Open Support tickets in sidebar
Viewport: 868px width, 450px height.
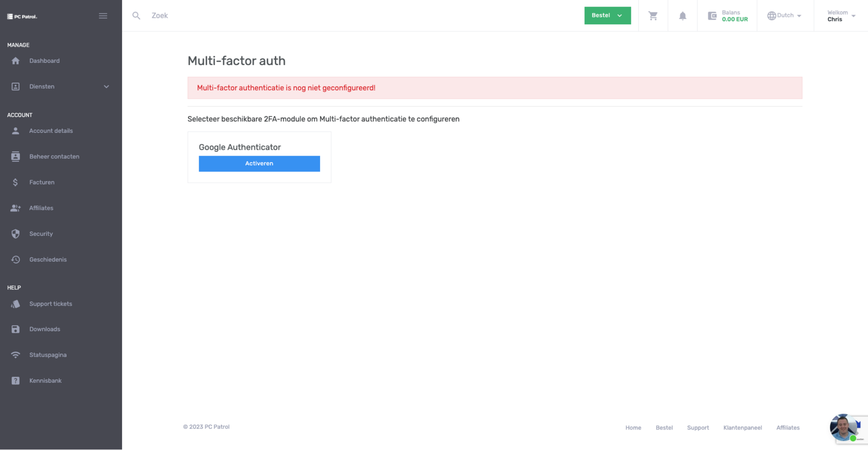click(50, 304)
